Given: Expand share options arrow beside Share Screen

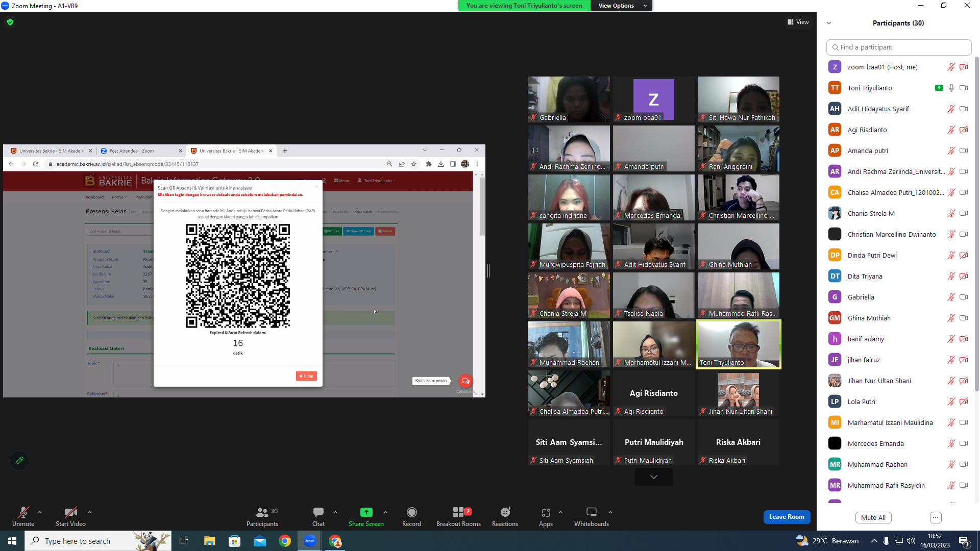Looking at the screenshot, I should [385, 512].
